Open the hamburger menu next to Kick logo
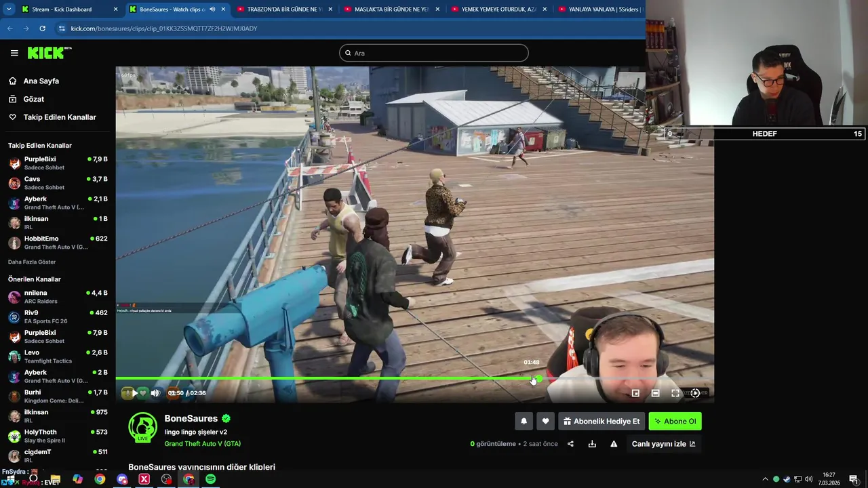868x488 pixels. [x=14, y=53]
